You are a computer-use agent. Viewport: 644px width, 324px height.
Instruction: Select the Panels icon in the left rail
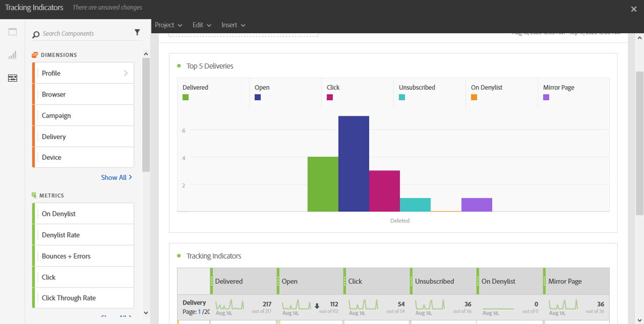click(12, 32)
